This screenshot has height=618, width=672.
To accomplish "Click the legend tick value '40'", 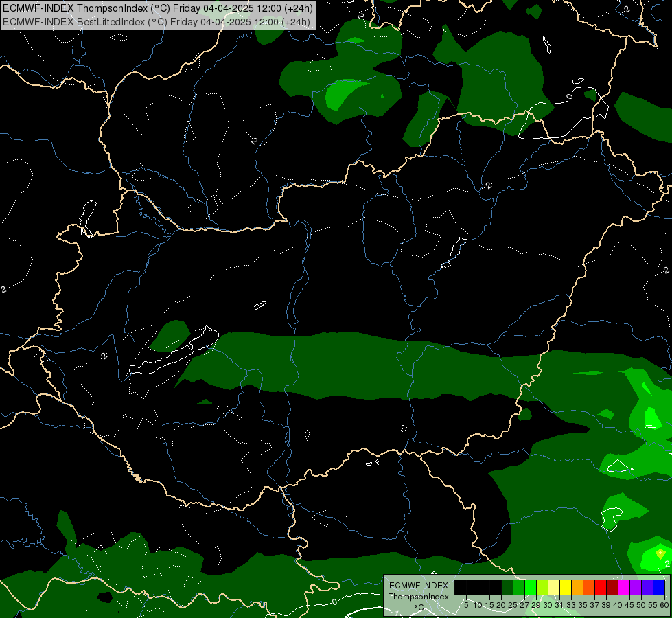I will [x=618, y=605].
